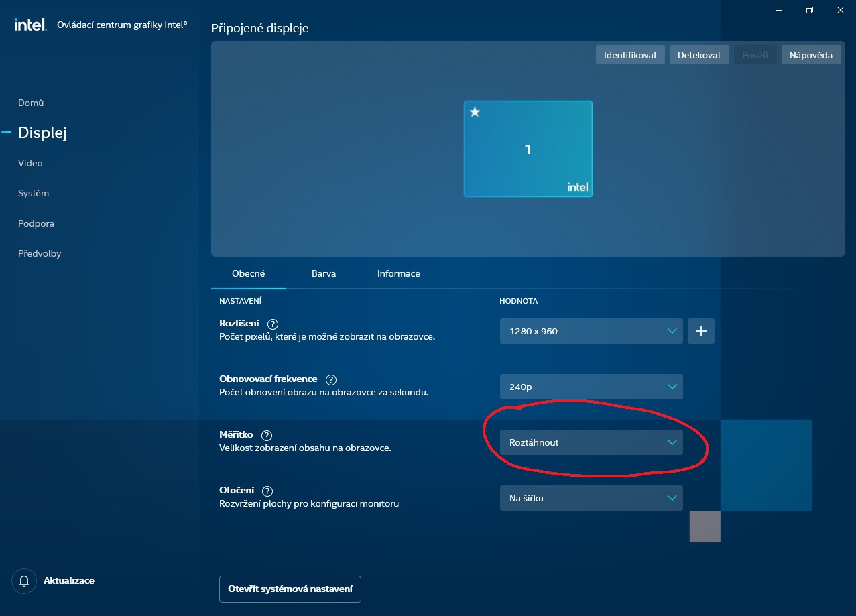Select Displej in the sidebar
The height and width of the screenshot is (616, 856).
(x=42, y=133)
